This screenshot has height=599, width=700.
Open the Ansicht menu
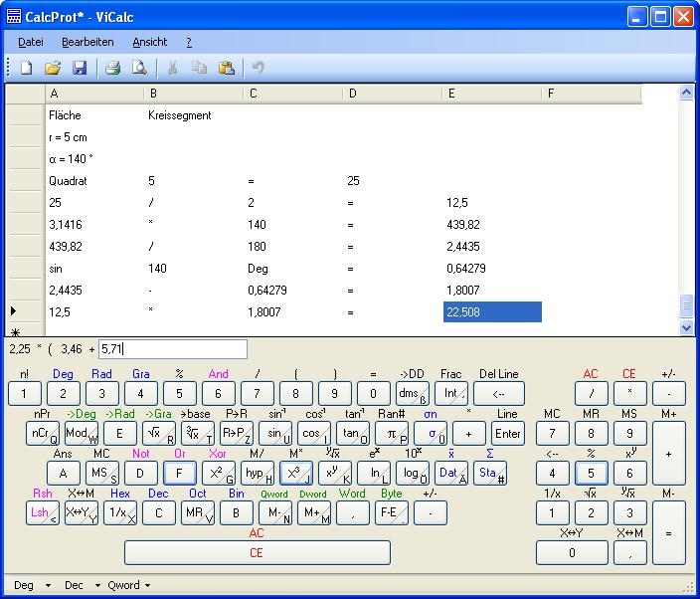point(149,42)
